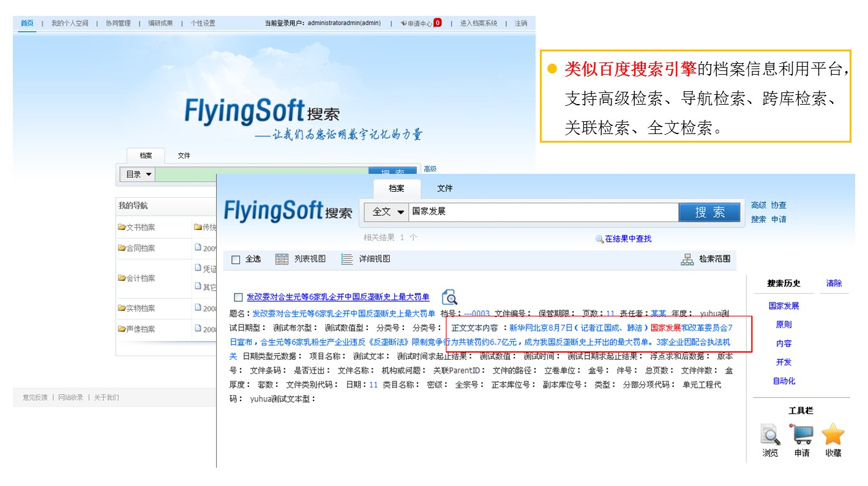
Task: Click the 高级 link beside the blue 搜索 button
Action: 758,205
